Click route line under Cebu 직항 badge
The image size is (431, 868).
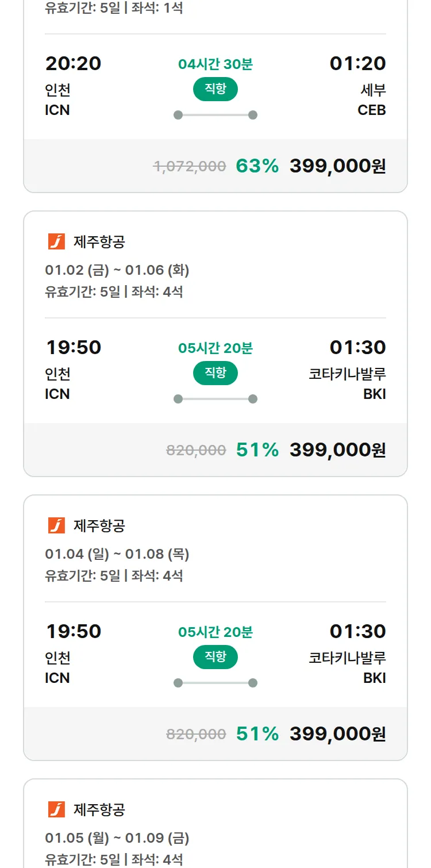click(x=215, y=115)
